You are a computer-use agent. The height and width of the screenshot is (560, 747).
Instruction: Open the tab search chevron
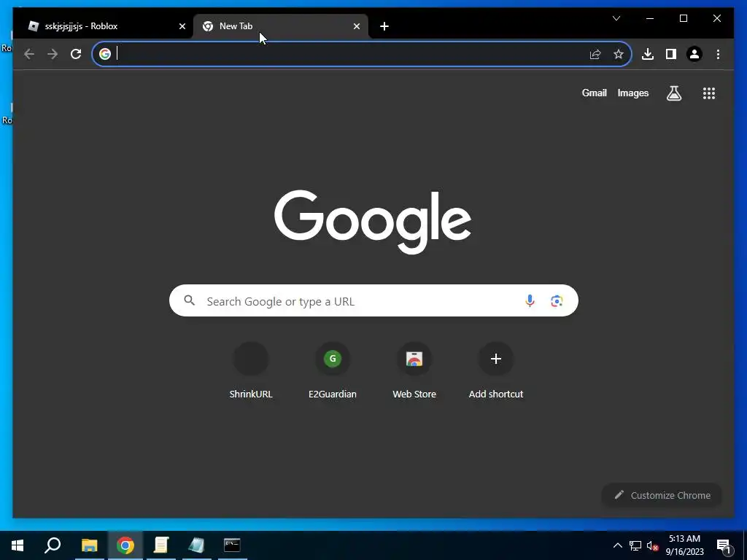click(x=616, y=18)
